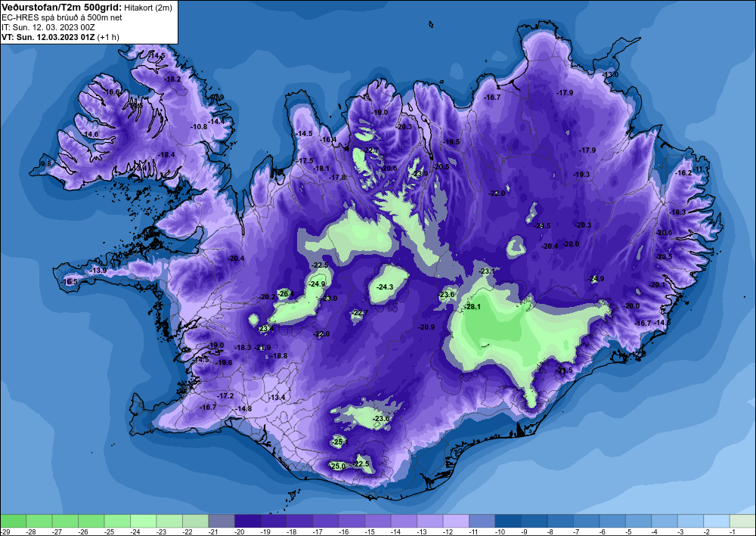
Task: Click the -18.4 temperature label
Action: (x=167, y=155)
